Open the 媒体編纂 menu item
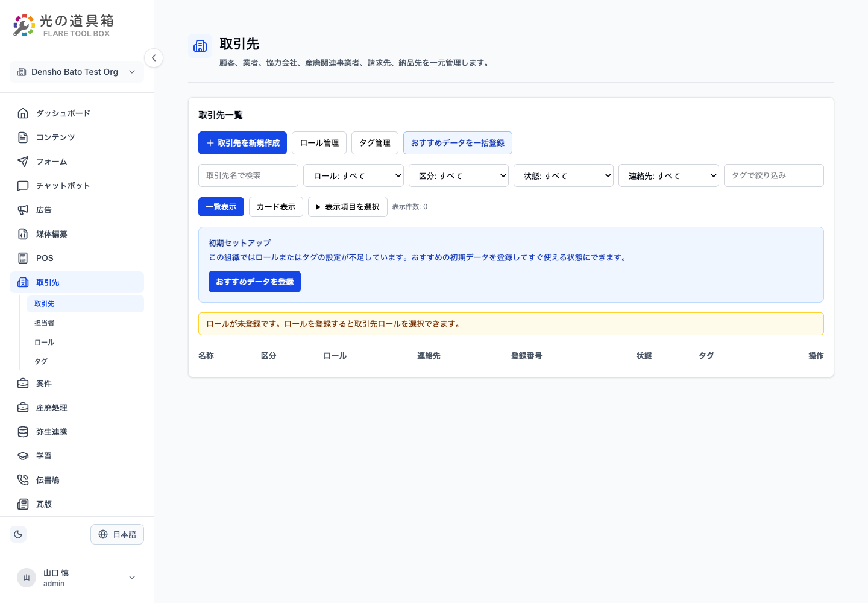 (x=77, y=234)
